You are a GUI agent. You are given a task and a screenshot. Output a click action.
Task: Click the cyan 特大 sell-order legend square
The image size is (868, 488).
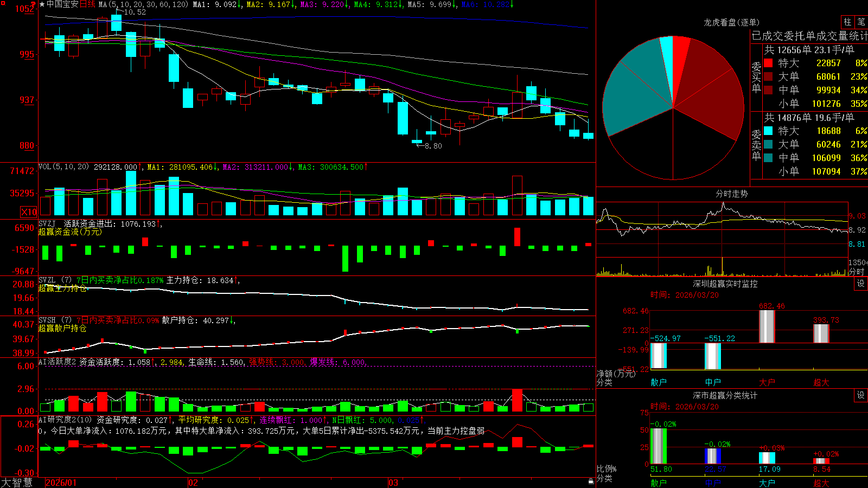[x=768, y=131]
